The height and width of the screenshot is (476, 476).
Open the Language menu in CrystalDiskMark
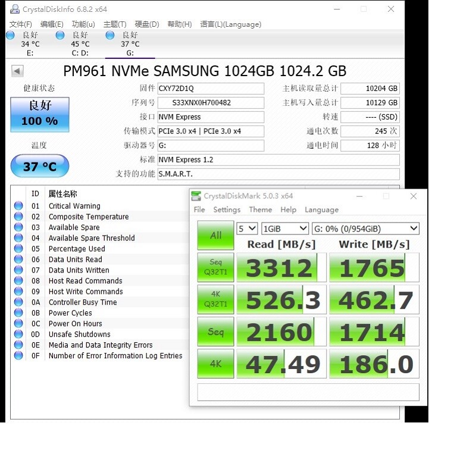[x=322, y=210]
